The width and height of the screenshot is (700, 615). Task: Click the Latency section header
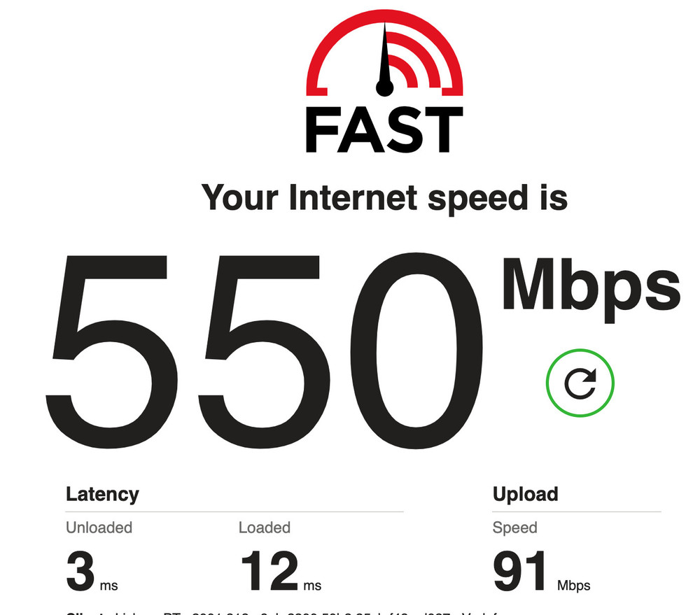pos(102,495)
